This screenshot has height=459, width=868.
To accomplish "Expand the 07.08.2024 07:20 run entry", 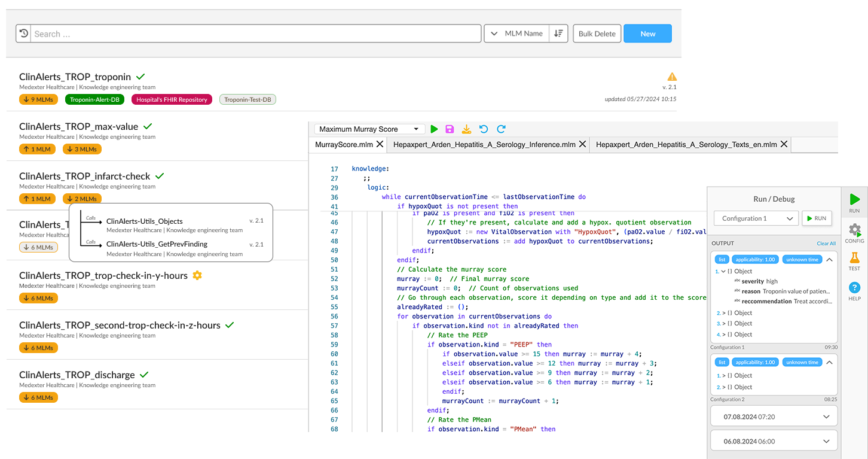I will 774,417.
